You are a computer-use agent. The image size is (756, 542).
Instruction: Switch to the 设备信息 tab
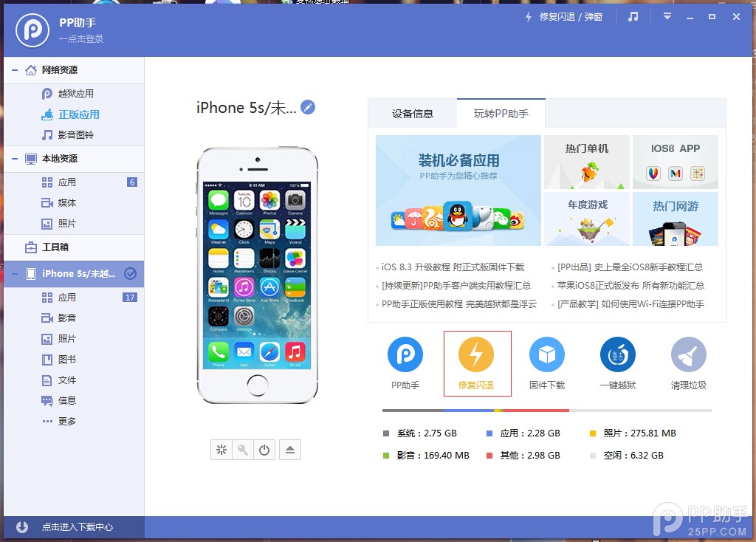413,114
